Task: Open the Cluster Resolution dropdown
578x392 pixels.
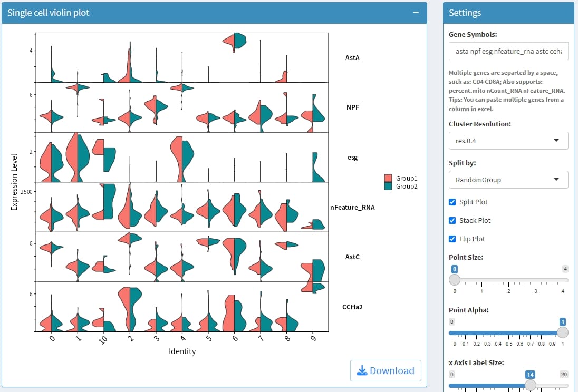Action: [x=508, y=141]
